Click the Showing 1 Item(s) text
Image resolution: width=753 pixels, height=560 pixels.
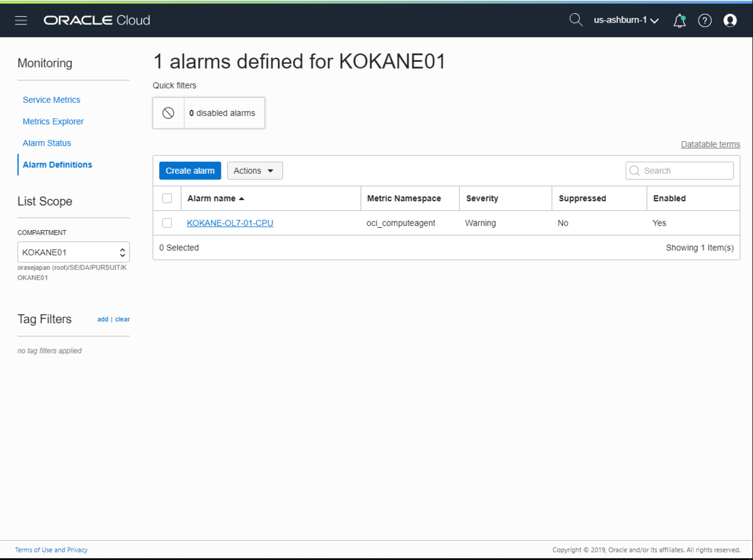700,248
